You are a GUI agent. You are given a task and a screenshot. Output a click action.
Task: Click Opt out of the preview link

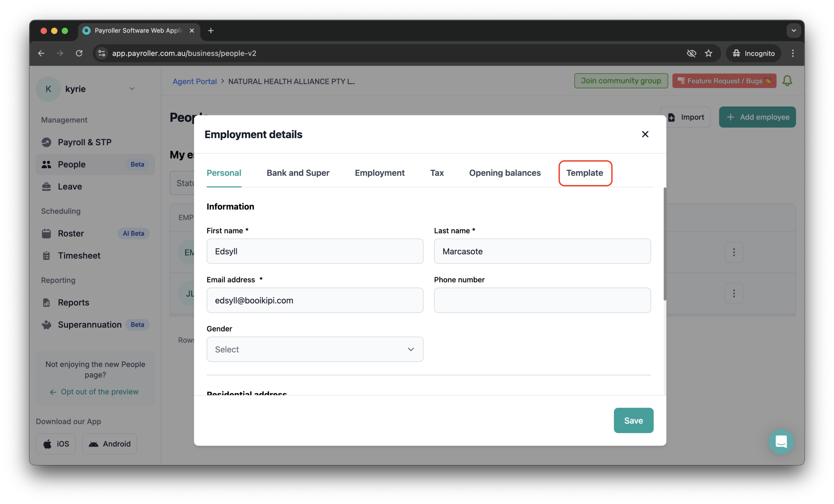[94, 392]
